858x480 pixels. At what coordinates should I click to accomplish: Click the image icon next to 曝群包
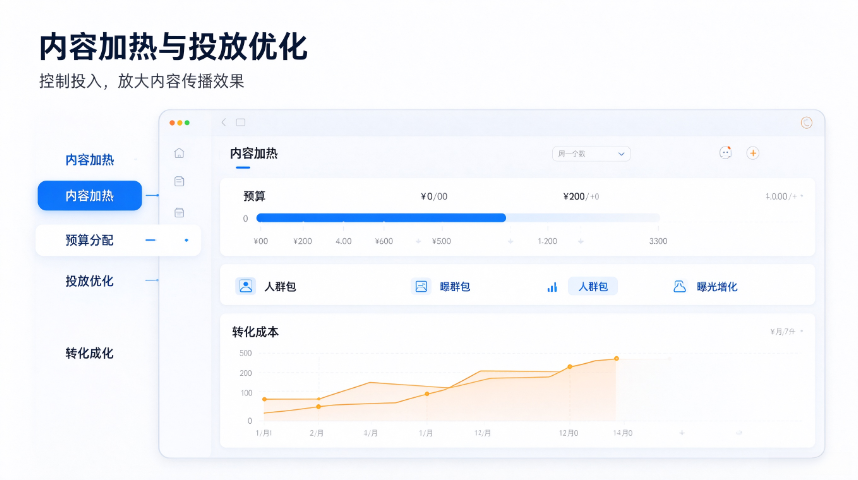(421, 286)
